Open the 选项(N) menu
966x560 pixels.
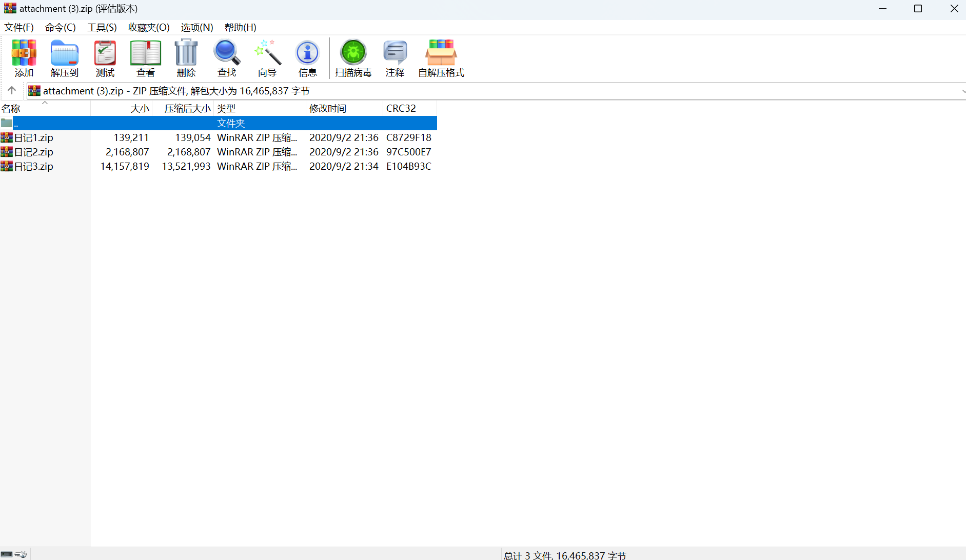click(x=197, y=27)
